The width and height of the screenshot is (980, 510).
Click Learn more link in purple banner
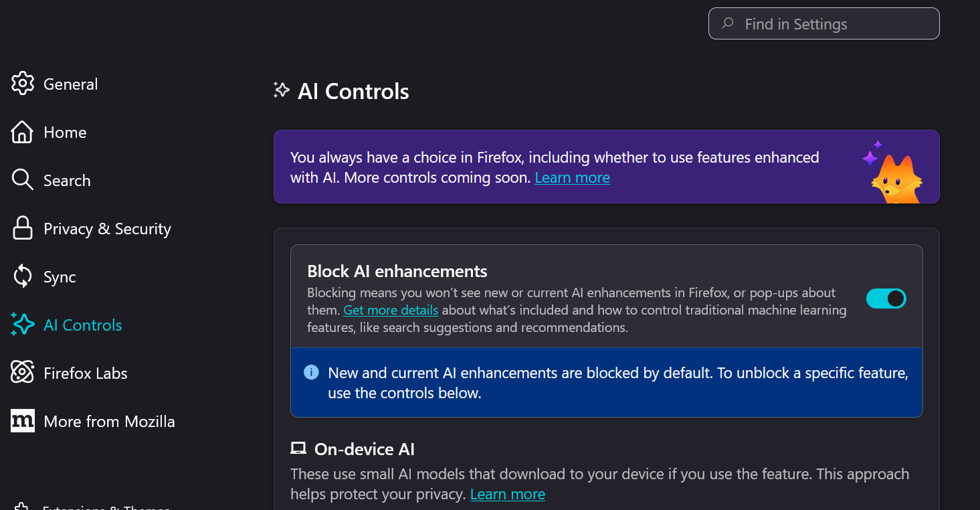point(572,178)
